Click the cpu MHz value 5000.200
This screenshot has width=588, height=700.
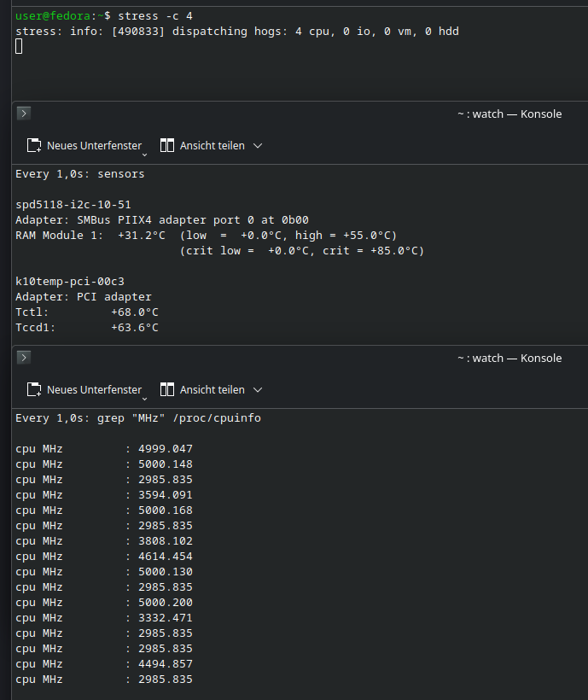pyautogui.click(x=166, y=603)
